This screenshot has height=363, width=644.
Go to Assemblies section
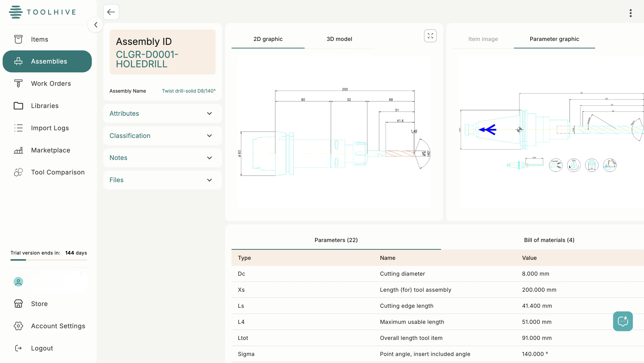[x=47, y=61]
